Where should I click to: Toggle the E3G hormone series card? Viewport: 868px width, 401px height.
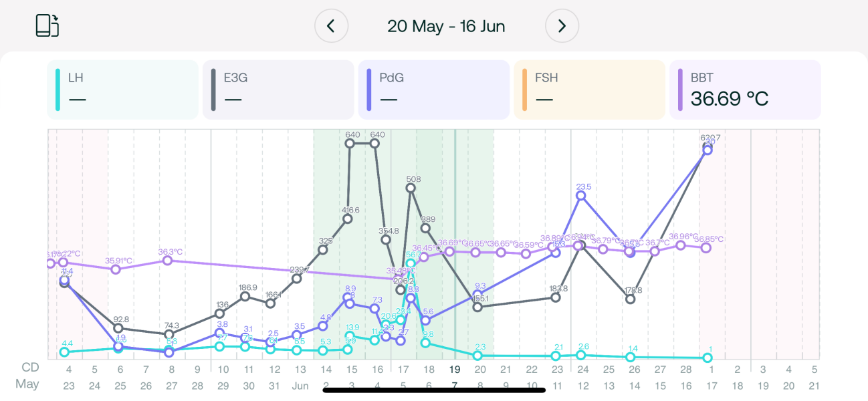click(x=278, y=90)
